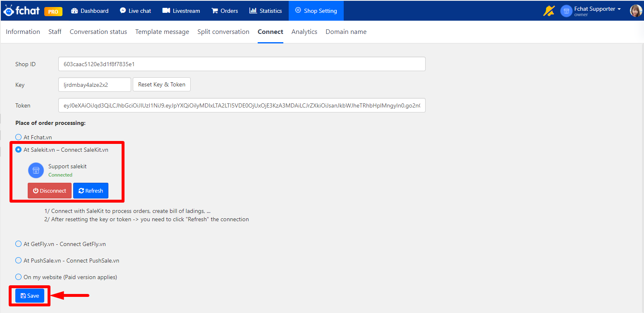Open Shop Setting menu
Viewport: 644px width, 313px height.
point(316,11)
